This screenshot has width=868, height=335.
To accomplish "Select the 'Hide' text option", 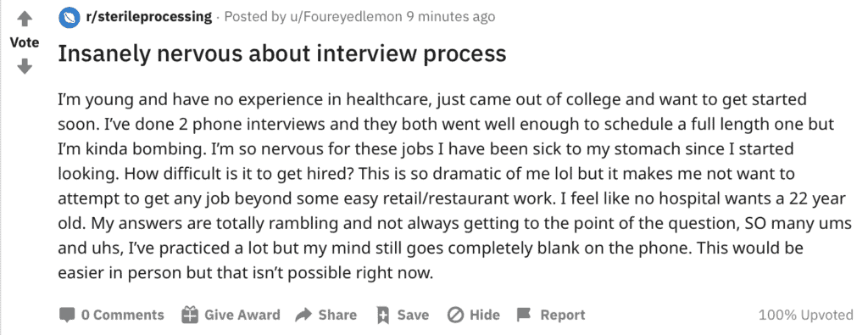I will [485, 315].
